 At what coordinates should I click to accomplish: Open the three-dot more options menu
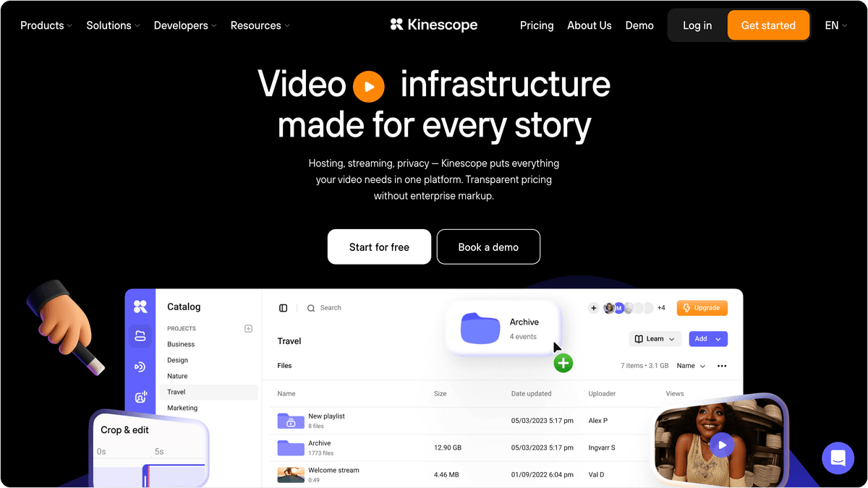[x=722, y=366]
